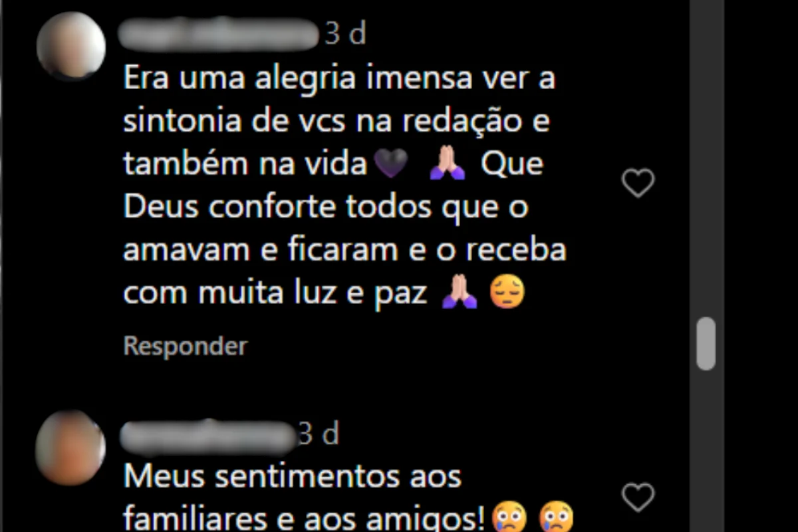The image size is (798, 532).
Task: Click Responder under the first comment
Action: (186, 346)
